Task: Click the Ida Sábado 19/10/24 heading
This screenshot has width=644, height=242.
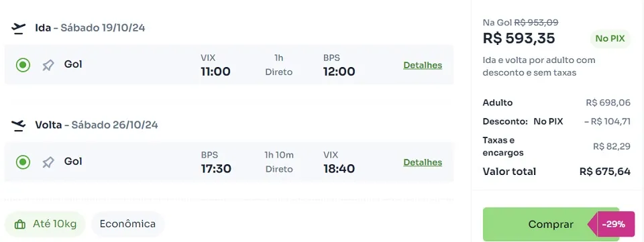Action: (90, 28)
